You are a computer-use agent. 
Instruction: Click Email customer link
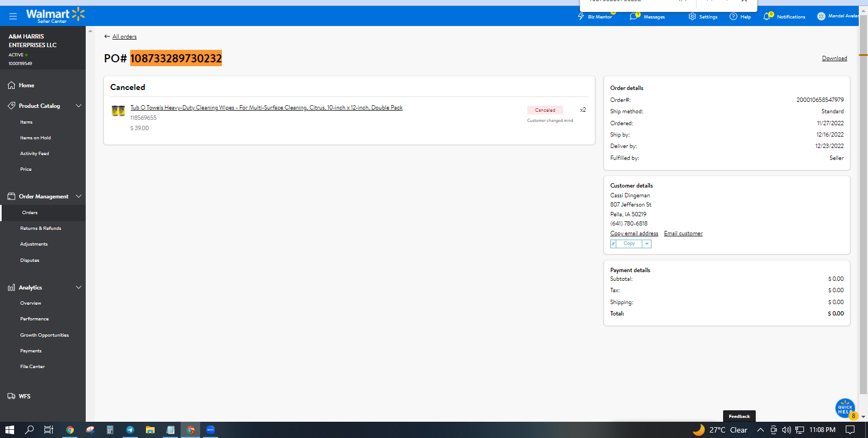tap(683, 233)
